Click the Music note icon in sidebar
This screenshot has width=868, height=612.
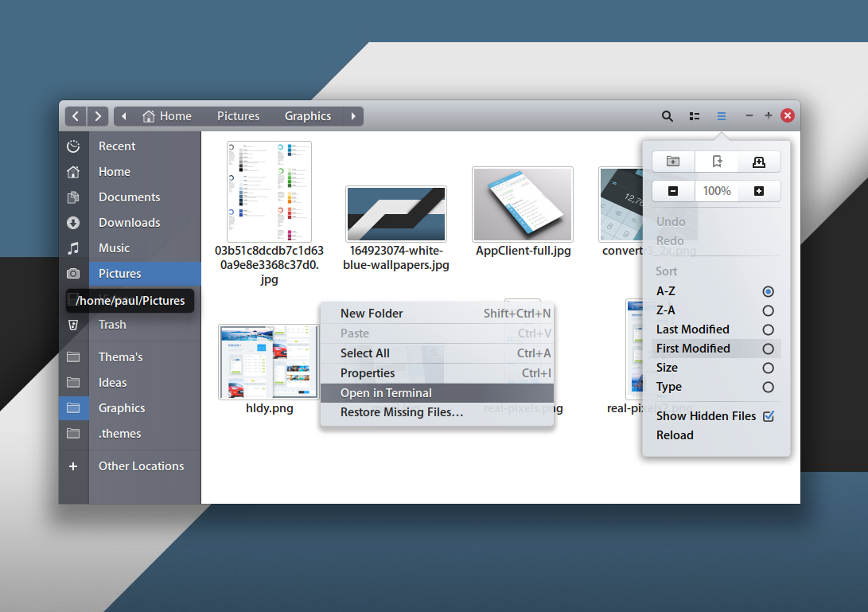73,248
